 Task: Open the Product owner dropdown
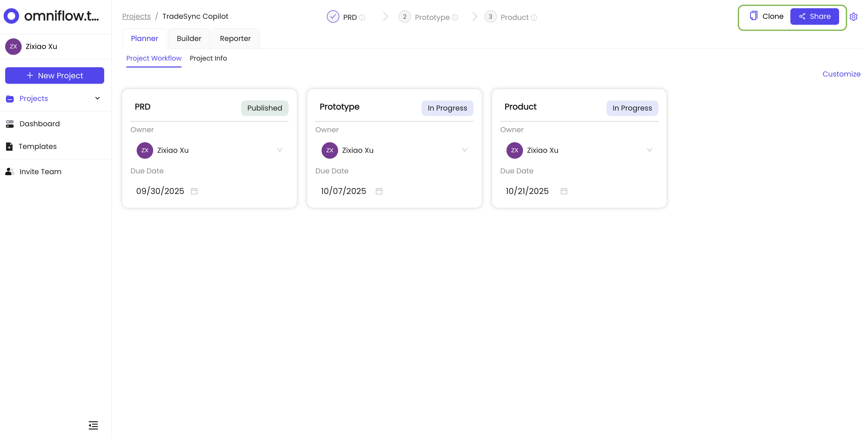click(x=649, y=150)
